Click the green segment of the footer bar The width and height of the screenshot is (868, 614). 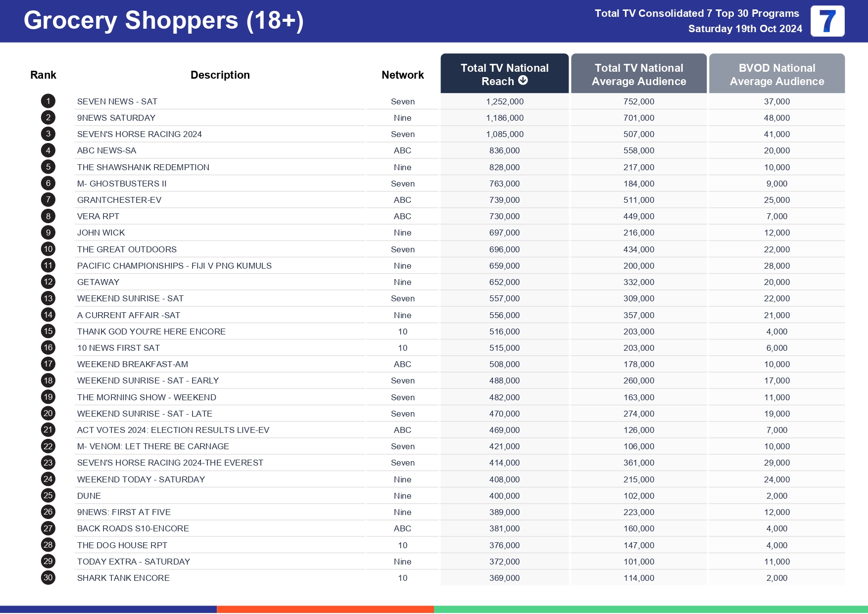tap(650, 609)
